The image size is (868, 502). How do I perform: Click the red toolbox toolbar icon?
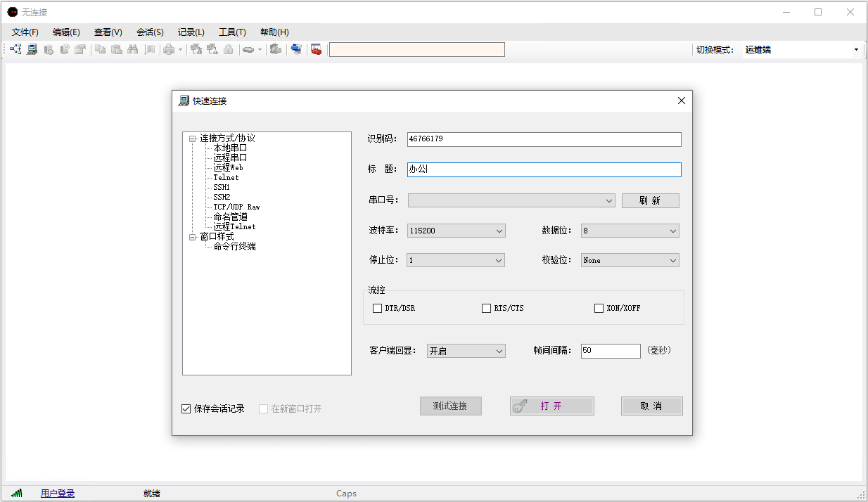click(x=317, y=50)
